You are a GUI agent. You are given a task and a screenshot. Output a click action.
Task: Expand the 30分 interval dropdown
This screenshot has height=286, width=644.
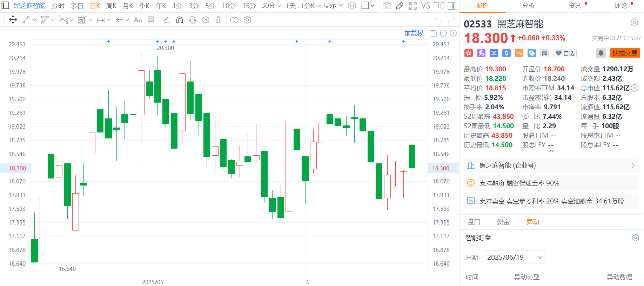click(x=271, y=6)
